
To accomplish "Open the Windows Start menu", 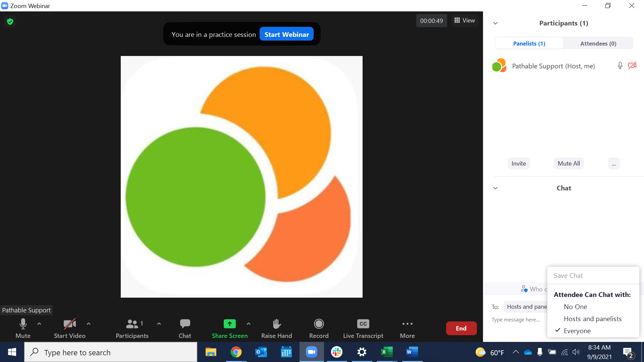I will pos(12,352).
